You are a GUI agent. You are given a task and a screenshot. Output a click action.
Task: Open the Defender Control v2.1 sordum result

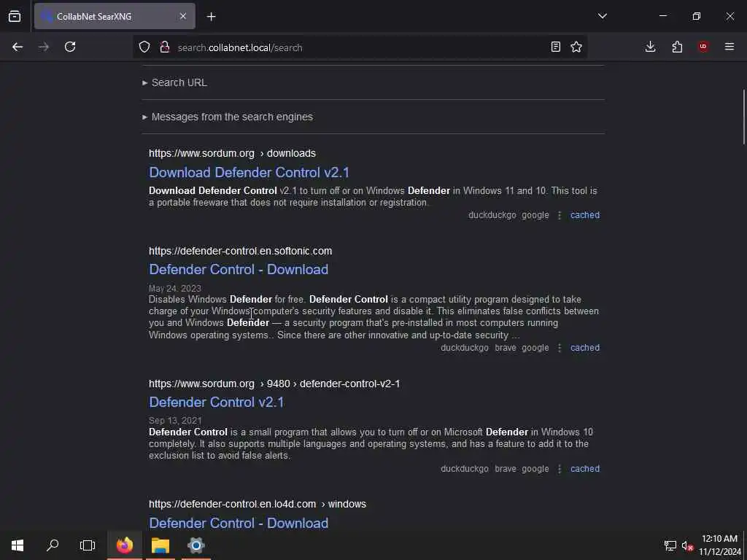216,402
